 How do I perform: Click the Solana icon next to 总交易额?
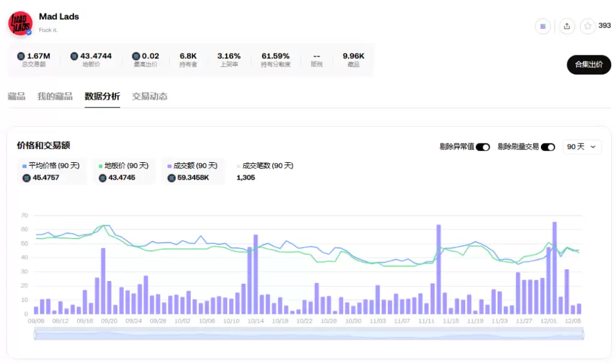(20, 56)
